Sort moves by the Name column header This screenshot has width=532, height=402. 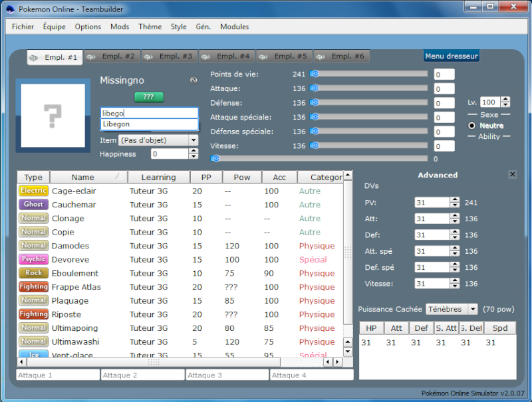(89, 177)
